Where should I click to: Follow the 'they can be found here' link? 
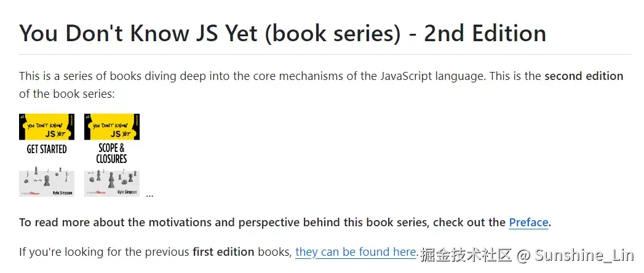pos(356,252)
